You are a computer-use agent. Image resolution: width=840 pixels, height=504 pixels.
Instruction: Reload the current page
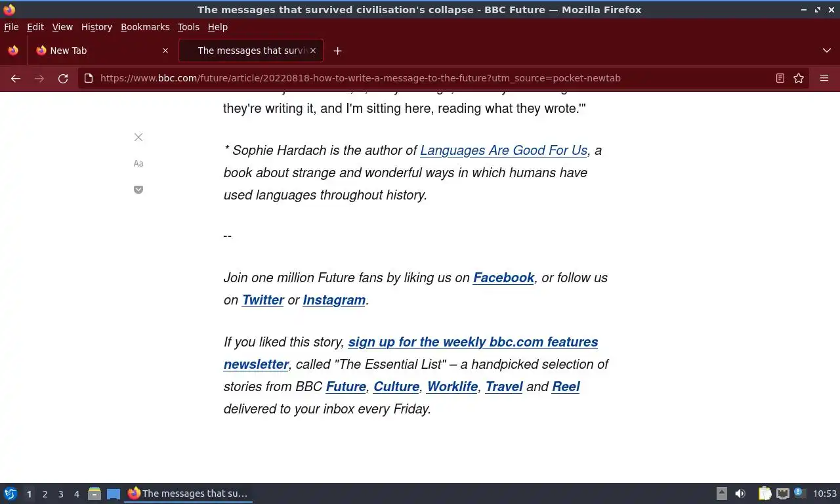click(x=63, y=78)
